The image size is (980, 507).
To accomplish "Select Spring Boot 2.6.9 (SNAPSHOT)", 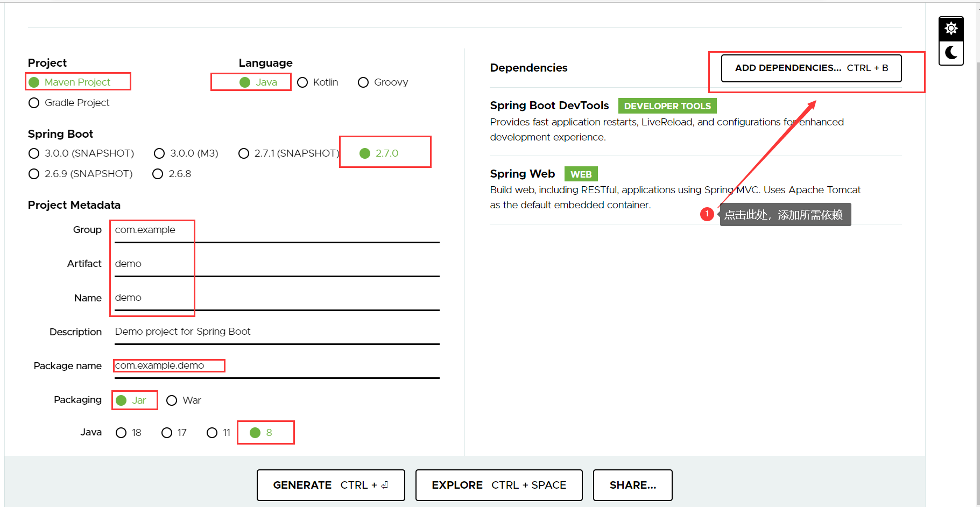I will [81, 174].
